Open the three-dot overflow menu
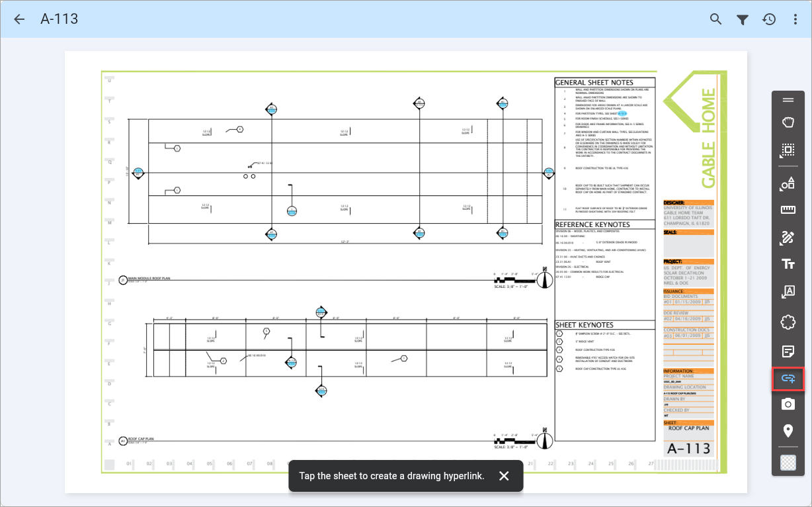Viewport: 812px width, 507px height. (795, 19)
